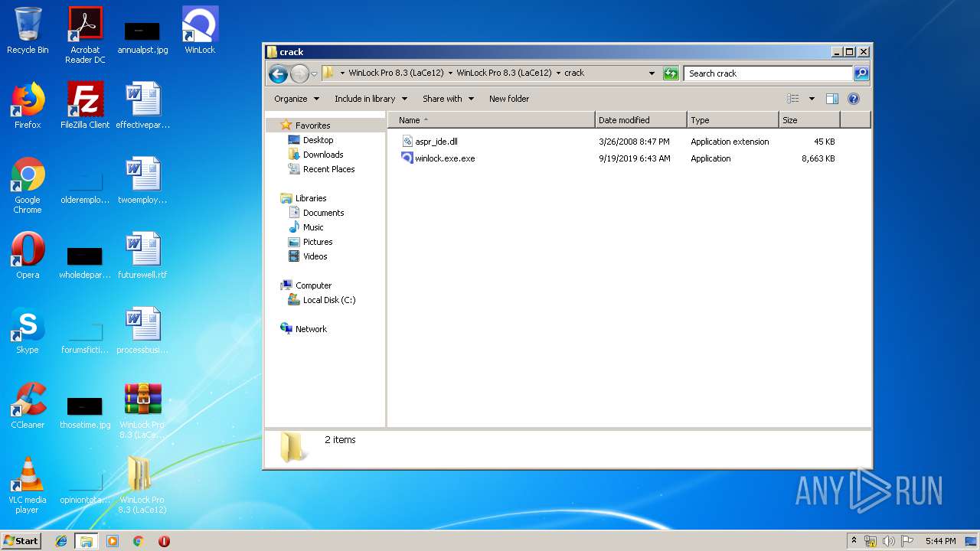The width and height of the screenshot is (980, 551).
Task: Click the crack breadcrumb segment
Action: 574,73
